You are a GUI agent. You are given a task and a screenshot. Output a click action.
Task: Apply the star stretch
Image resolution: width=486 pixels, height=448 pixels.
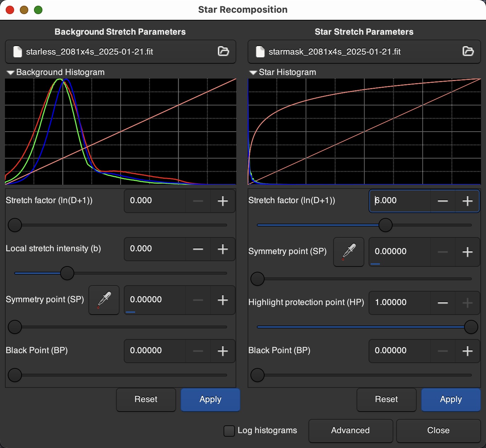tap(451, 400)
